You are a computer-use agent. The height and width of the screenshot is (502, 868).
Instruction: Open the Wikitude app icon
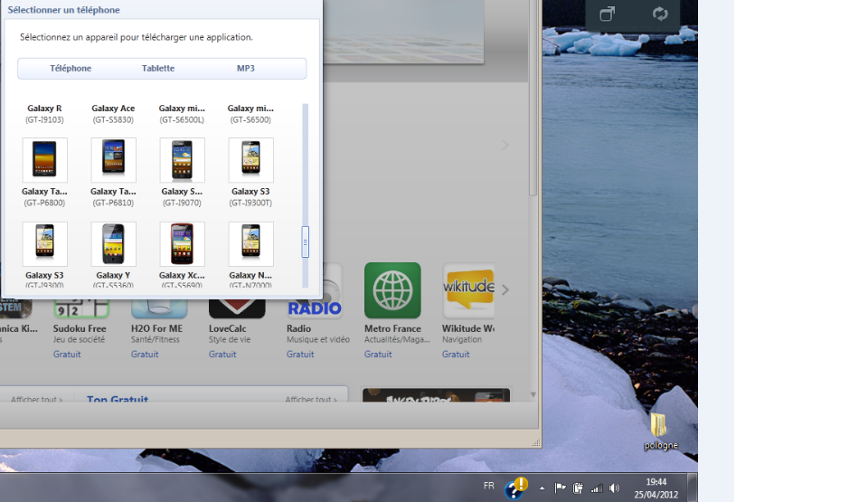click(x=468, y=290)
